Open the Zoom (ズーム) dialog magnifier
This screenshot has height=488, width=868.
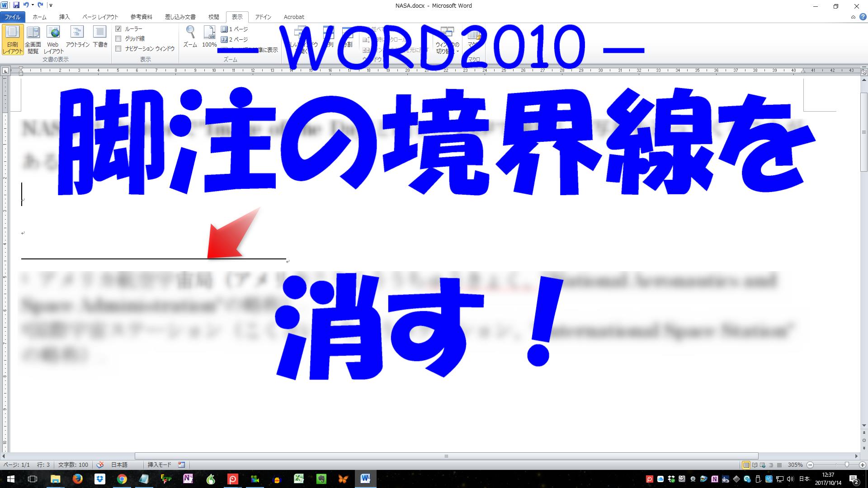pos(190,37)
